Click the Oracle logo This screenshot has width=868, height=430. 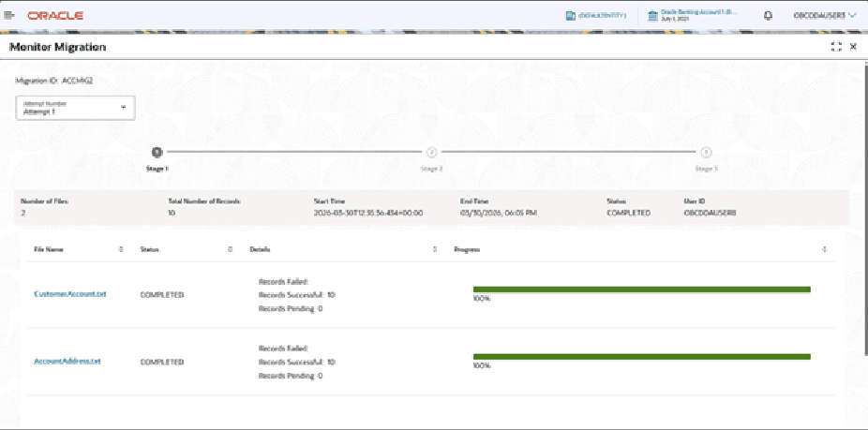55,16
